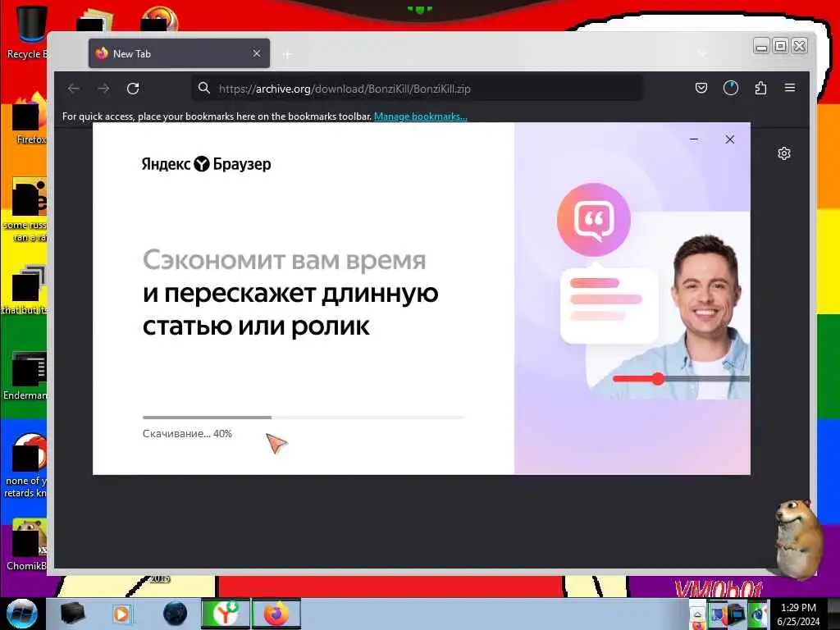Click the download progress bar at 40%

point(304,417)
